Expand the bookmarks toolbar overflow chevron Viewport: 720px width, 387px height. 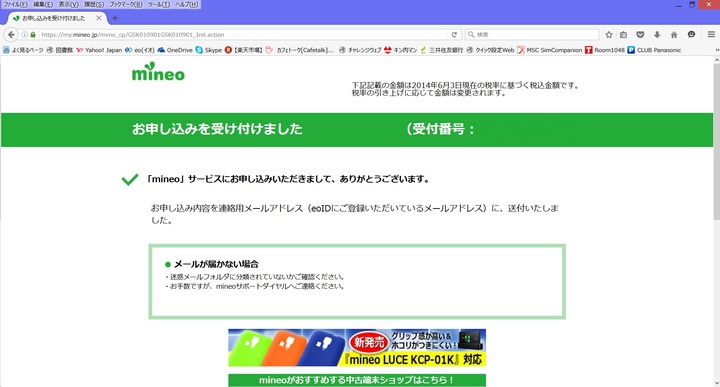[717, 50]
